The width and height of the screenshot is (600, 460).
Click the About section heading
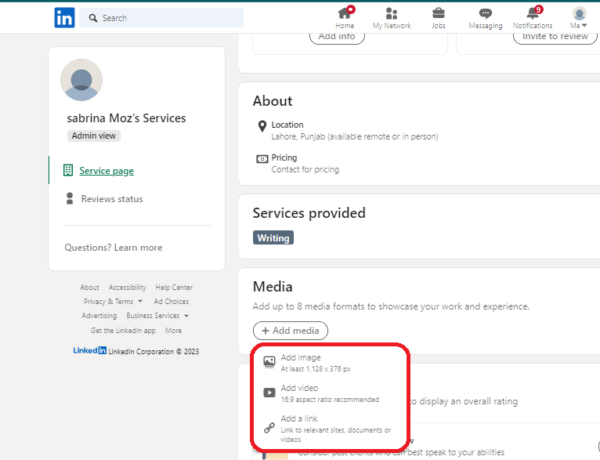272,101
